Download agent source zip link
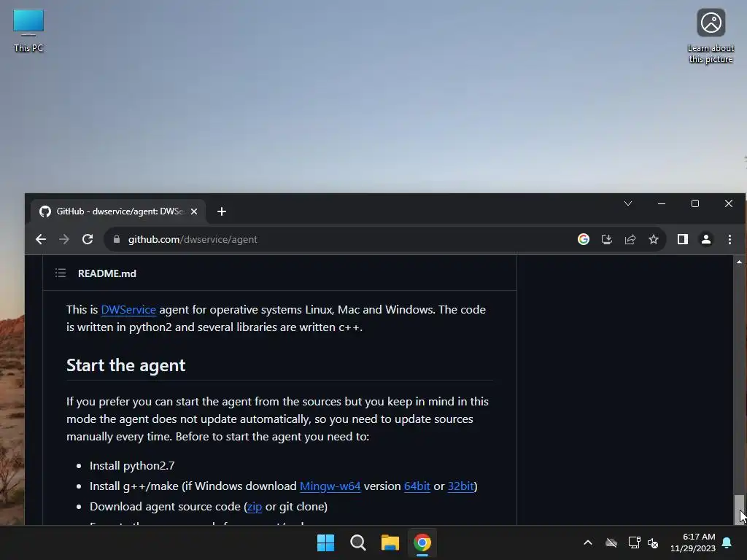 (255, 507)
